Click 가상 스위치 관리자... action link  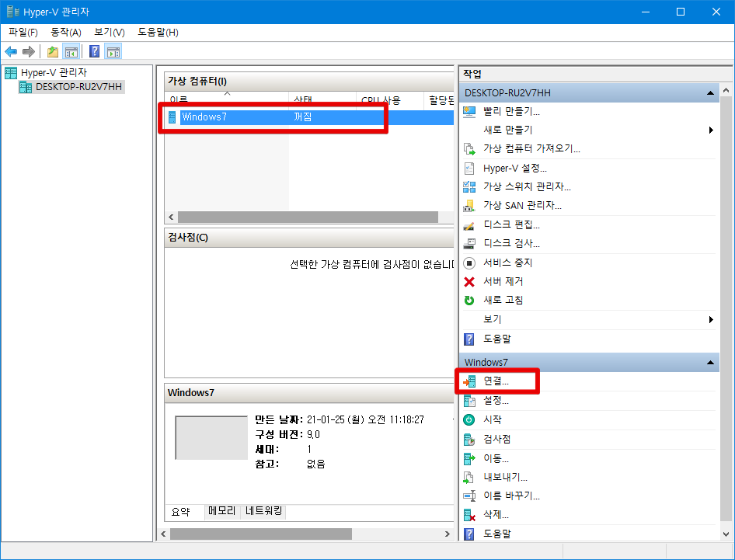528,187
